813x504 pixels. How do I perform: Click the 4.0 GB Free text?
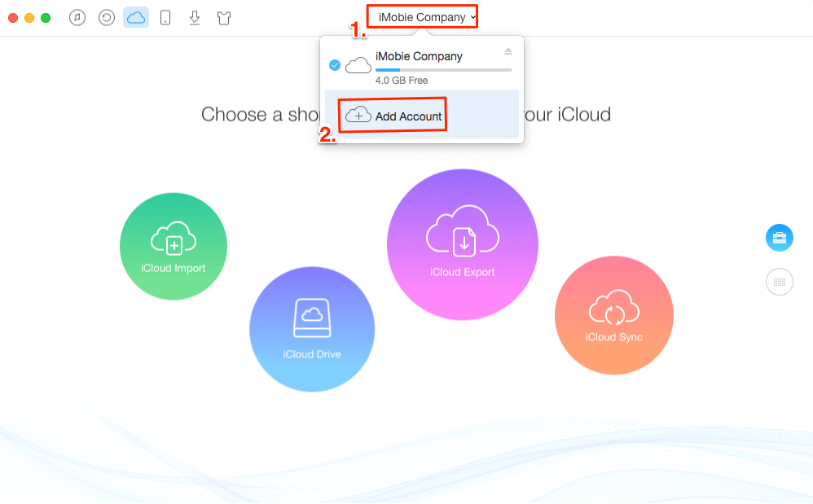pos(402,81)
